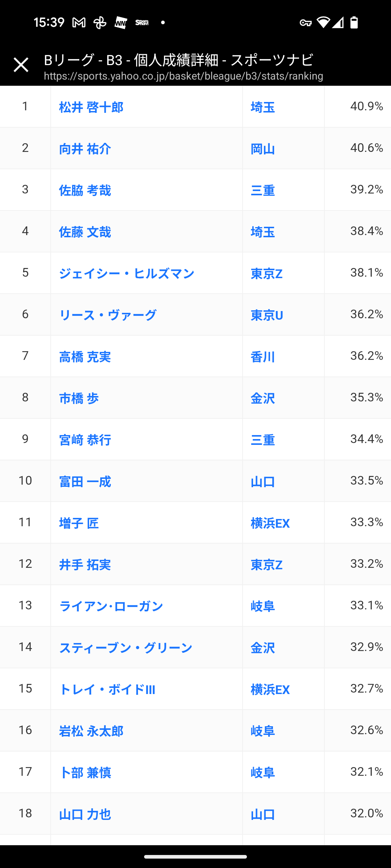Tap the pinwheel fan icon in status bar
Screen dimensions: 391x868
(x=100, y=23)
